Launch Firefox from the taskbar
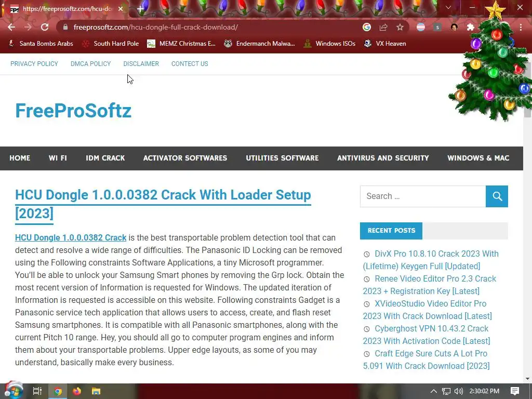 point(77,391)
